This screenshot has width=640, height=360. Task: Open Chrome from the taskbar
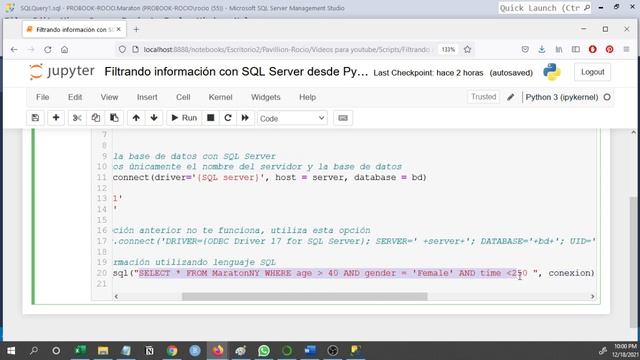172,350
